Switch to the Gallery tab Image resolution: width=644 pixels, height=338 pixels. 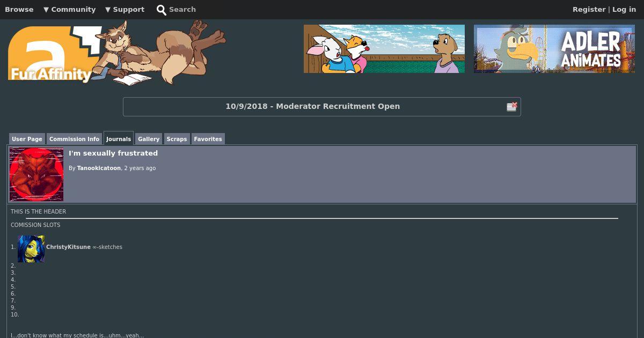tap(149, 139)
